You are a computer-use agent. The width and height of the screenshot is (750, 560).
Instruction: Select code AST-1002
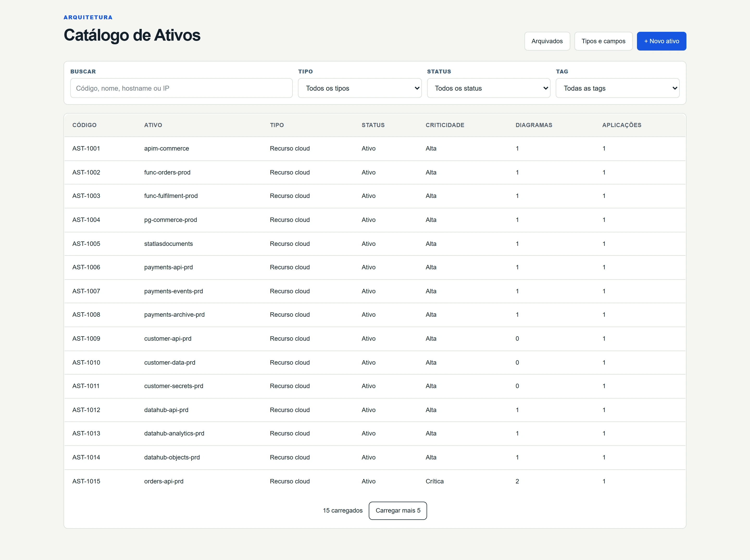click(x=86, y=172)
